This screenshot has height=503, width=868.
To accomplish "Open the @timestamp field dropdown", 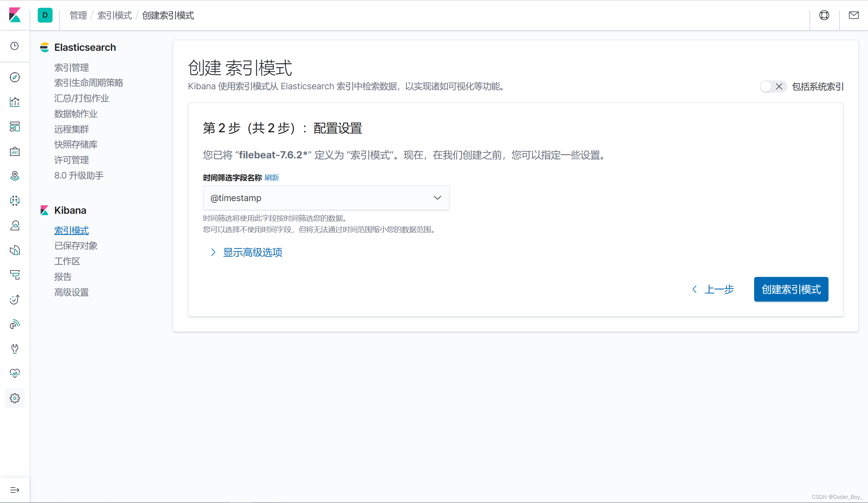I will click(x=326, y=198).
